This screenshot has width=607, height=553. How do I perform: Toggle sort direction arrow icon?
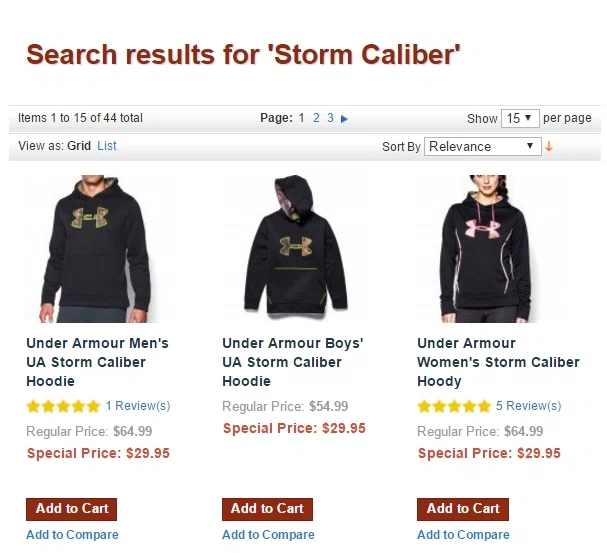coord(549,147)
